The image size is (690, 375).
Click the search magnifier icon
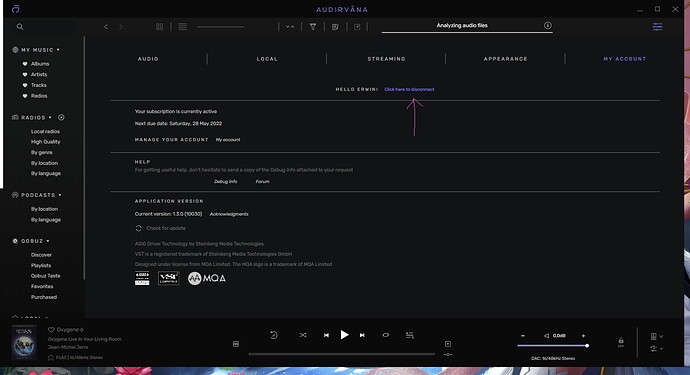pos(20,27)
